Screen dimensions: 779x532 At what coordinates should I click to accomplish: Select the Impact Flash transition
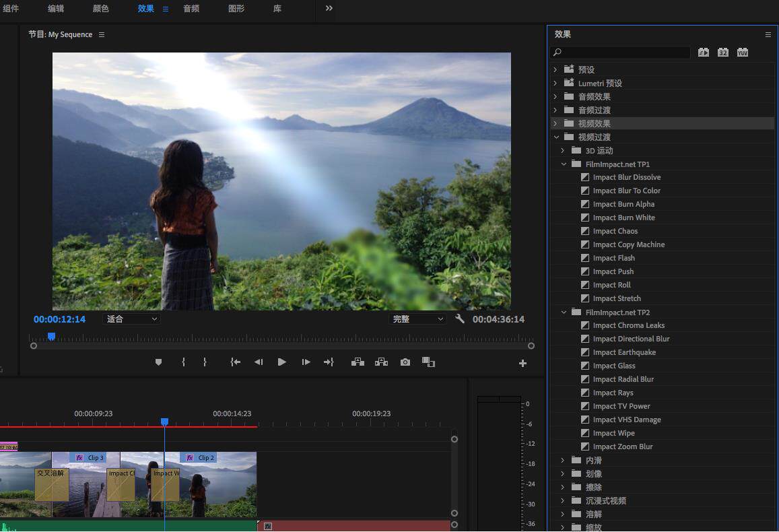click(x=614, y=258)
